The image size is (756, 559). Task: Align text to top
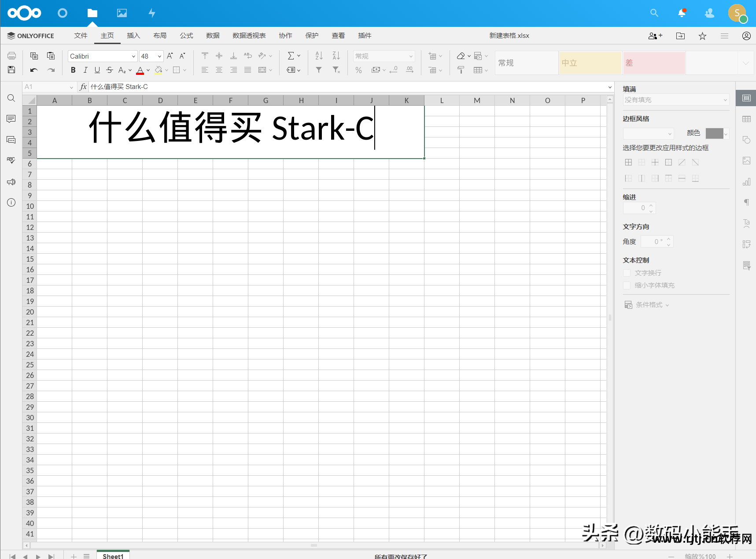click(205, 56)
